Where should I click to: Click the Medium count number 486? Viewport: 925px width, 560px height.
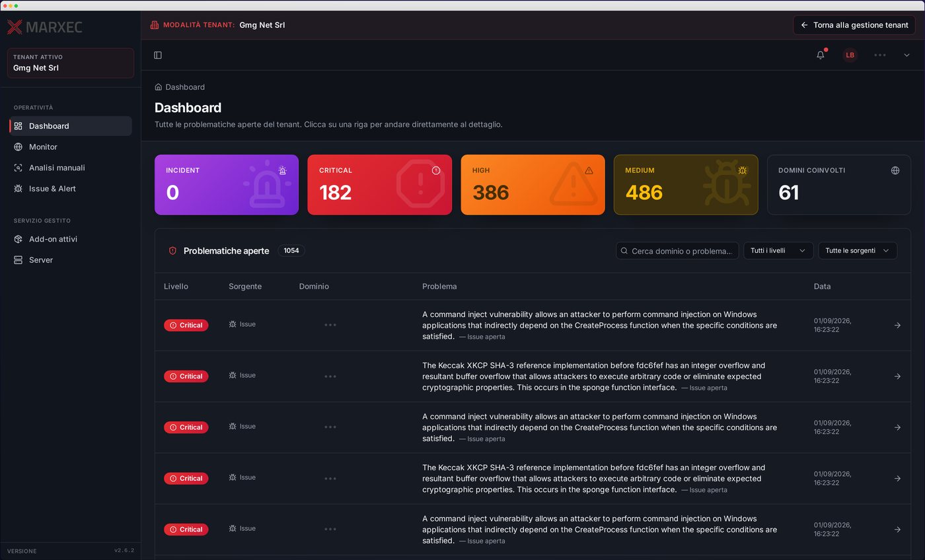(644, 193)
